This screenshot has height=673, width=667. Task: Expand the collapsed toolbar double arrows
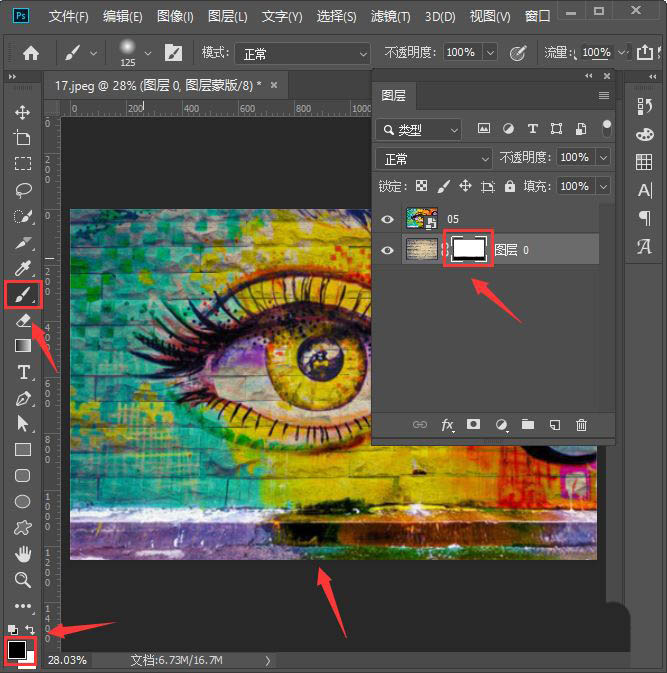[x=12, y=76]
